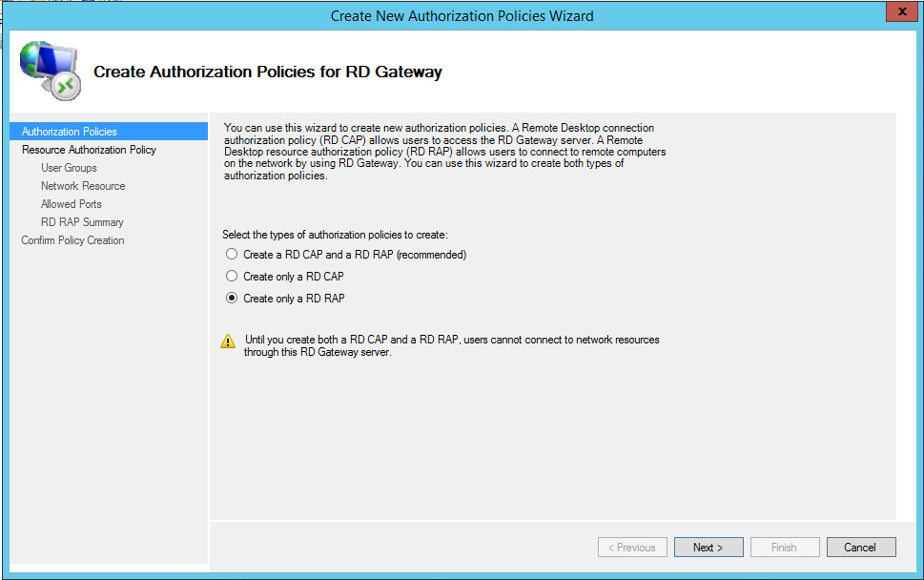Viewport: 924px width, 580px height.
Task: Open the RD RAP Summary step
Action: (x=82, y=222)
